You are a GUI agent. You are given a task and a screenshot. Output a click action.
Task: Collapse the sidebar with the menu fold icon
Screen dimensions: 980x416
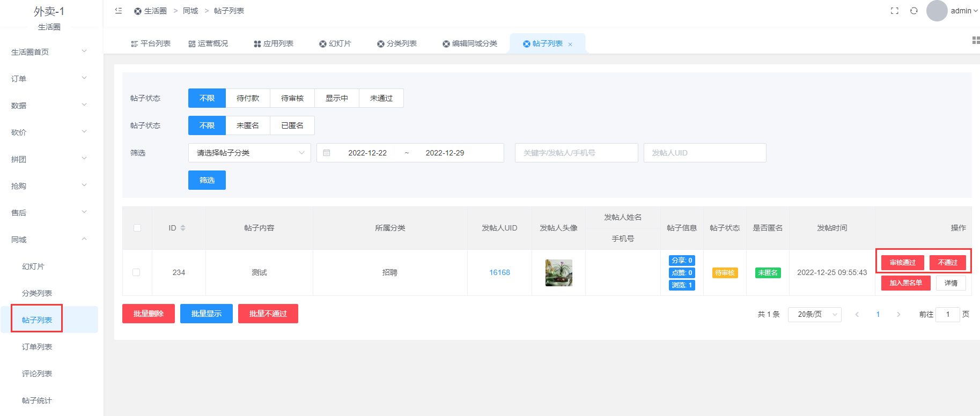click(x=119, y=11)
